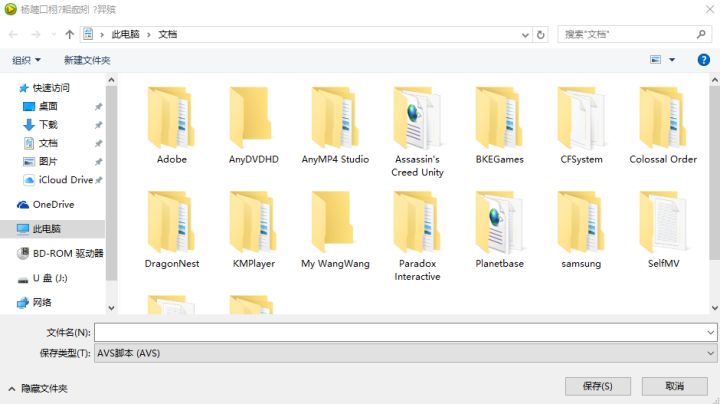Open the KMPlayer folder

[253, 229]
